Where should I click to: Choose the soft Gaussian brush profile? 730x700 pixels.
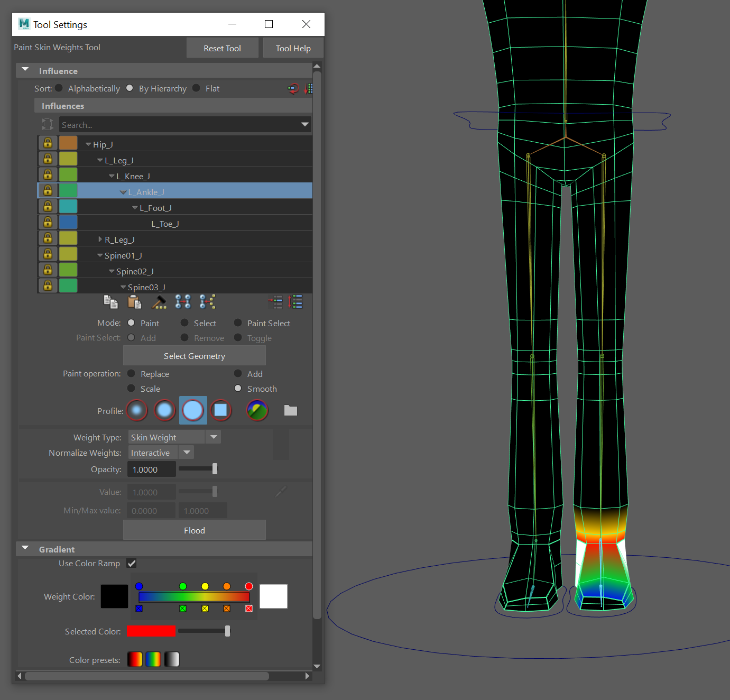click(x=137, y=410)
